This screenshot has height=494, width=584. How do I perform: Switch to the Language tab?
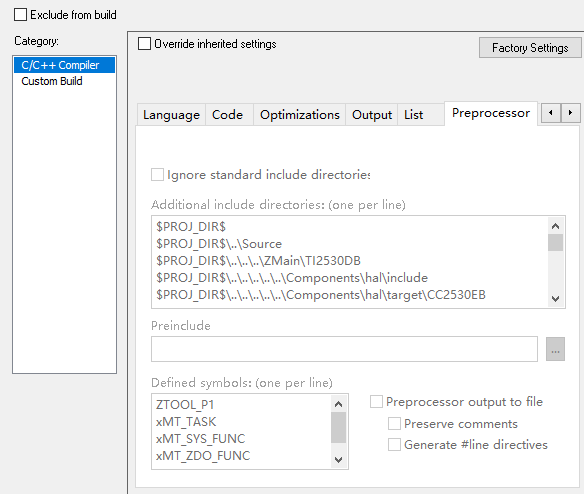point(171,115)
